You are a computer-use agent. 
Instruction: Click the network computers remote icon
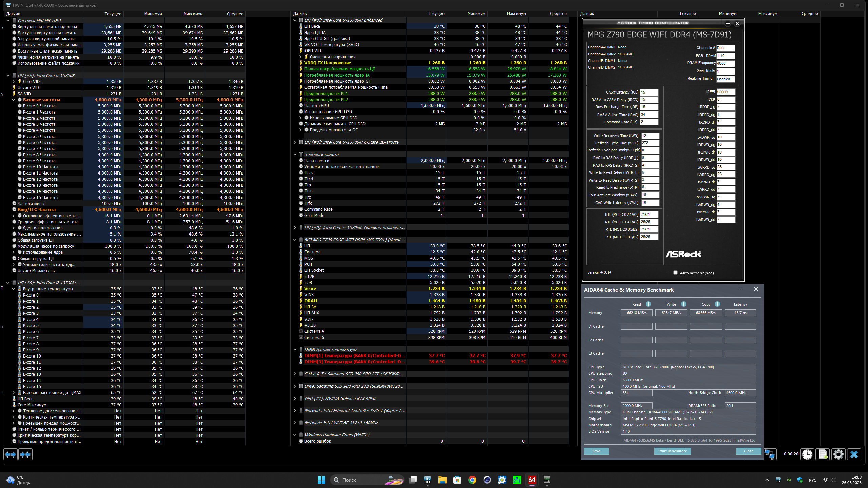coord(769,454)
